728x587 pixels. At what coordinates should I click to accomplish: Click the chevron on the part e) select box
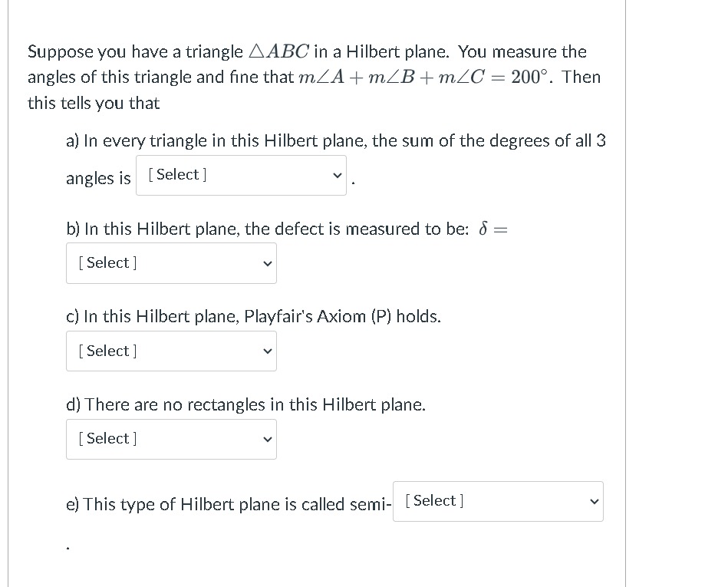pyautogui.click(x=594, y=501)
